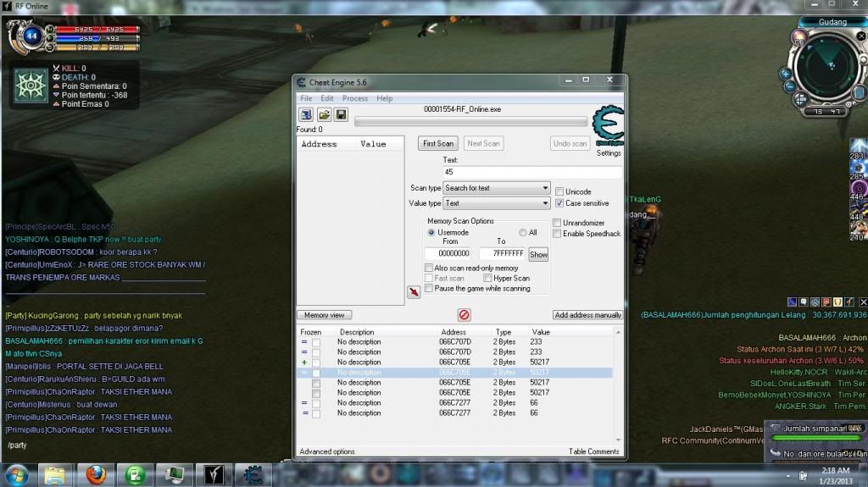Open the Scan type dropdown
The height and width of the screenshot is (487, 868).
(x=497, y=188)
